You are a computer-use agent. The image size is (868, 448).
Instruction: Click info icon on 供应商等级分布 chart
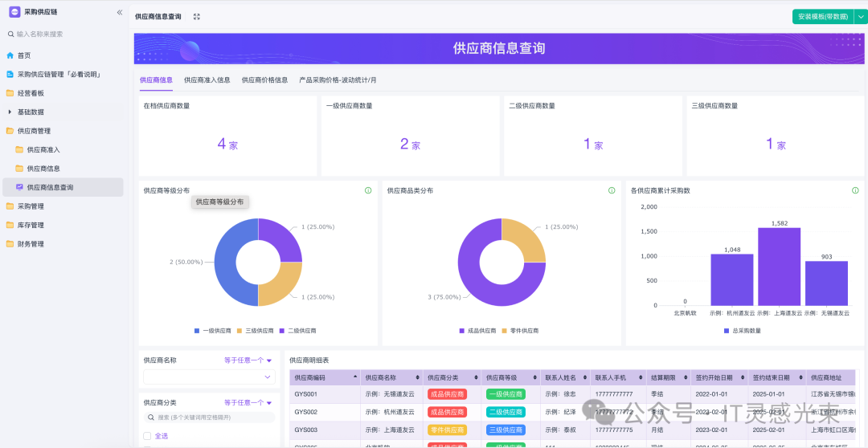368,190
